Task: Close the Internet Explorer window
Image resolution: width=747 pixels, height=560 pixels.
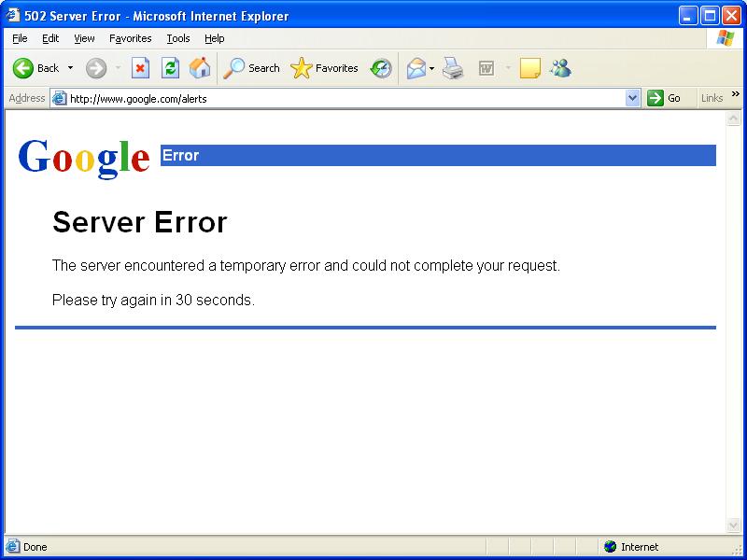Action: click(731, 16)
